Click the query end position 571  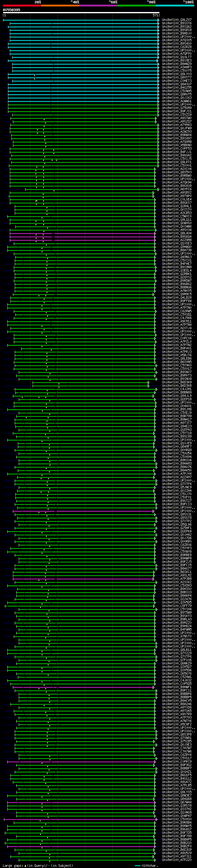155,15
